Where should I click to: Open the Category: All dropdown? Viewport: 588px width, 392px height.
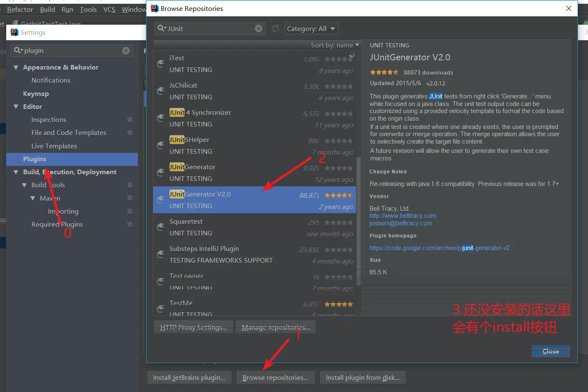coord(311,28)
